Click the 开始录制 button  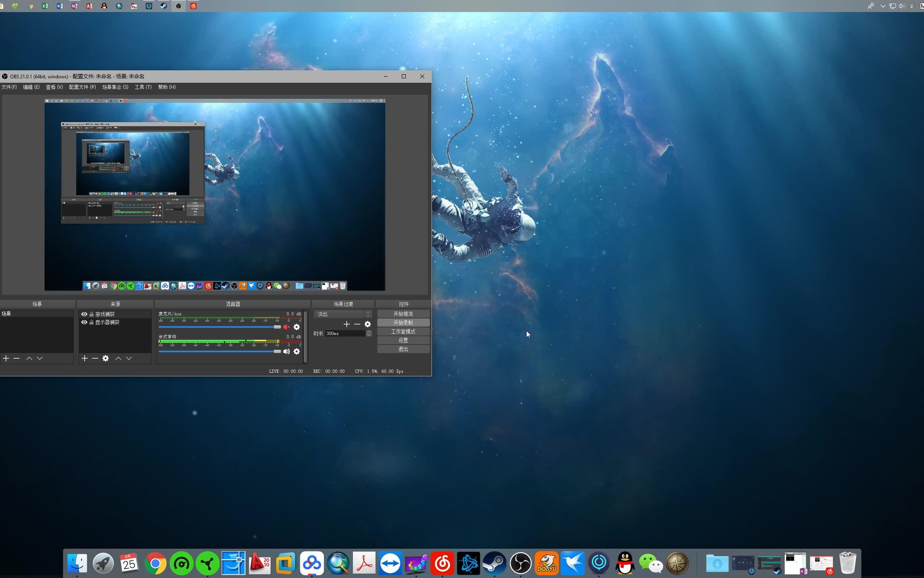pos(403,323)
